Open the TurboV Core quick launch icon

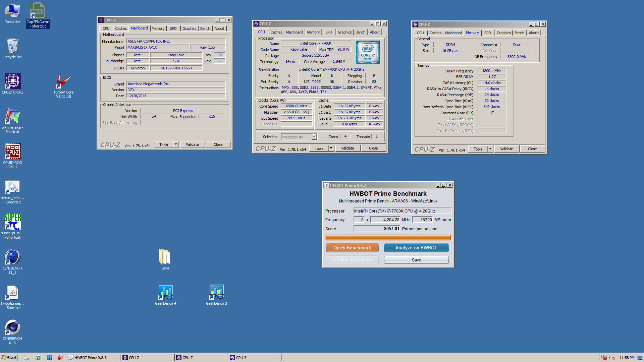coord(60,358)
